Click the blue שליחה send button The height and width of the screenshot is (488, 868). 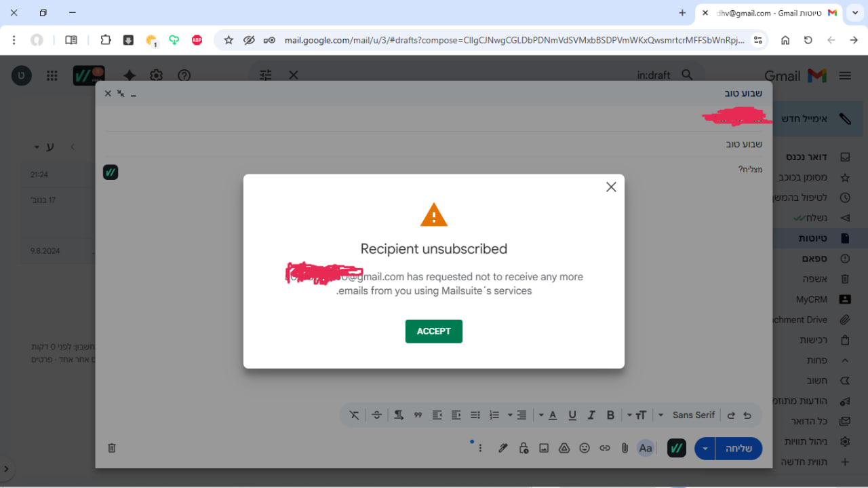pyautogui.click(x=739, y=448)
